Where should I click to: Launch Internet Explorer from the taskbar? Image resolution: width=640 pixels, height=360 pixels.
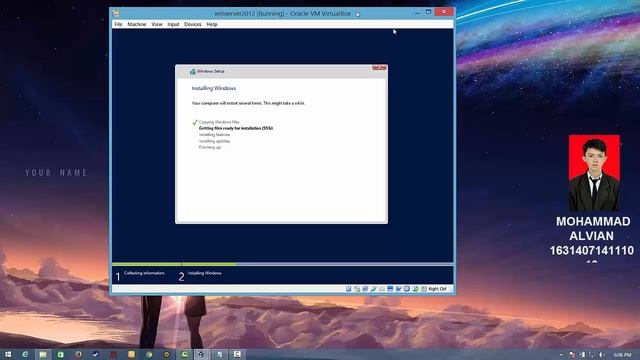[x=25, y=355]
